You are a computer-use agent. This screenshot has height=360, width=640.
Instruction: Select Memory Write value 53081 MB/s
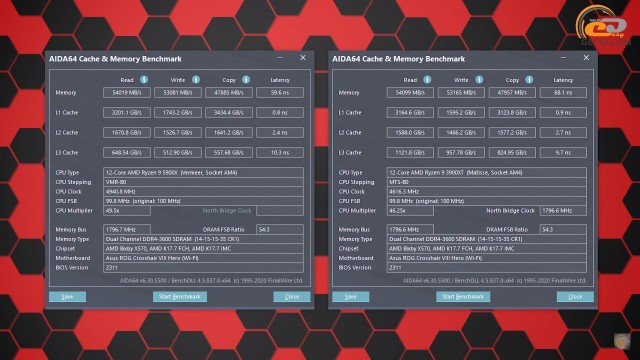[x=178, y=93]
